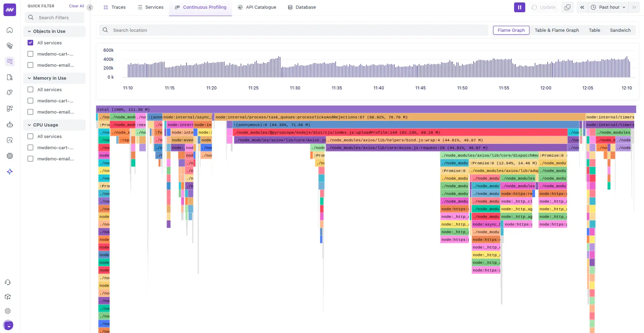Open the sparkle AI feature icon in sidebar

[10, 172]
